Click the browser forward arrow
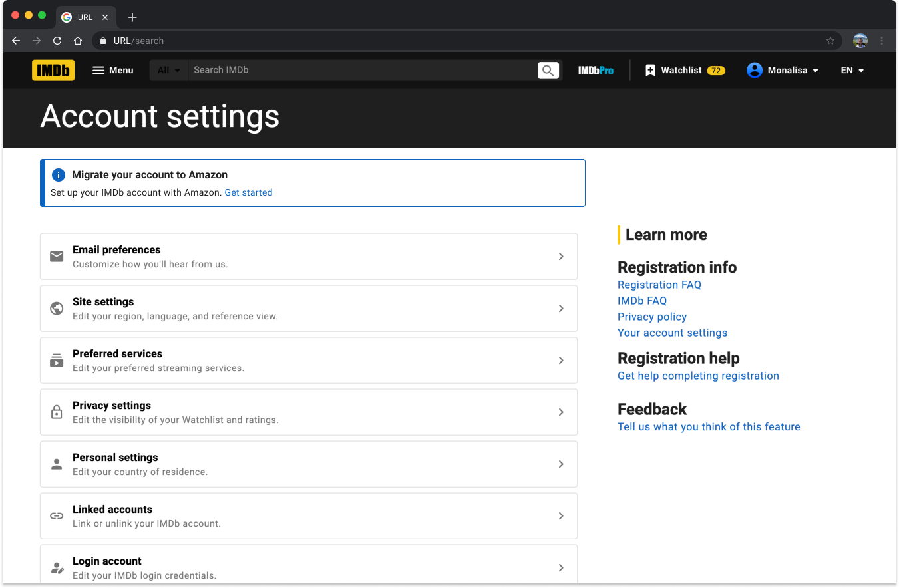The width and height of the screenshot is (899, 588). click(37, 41)
